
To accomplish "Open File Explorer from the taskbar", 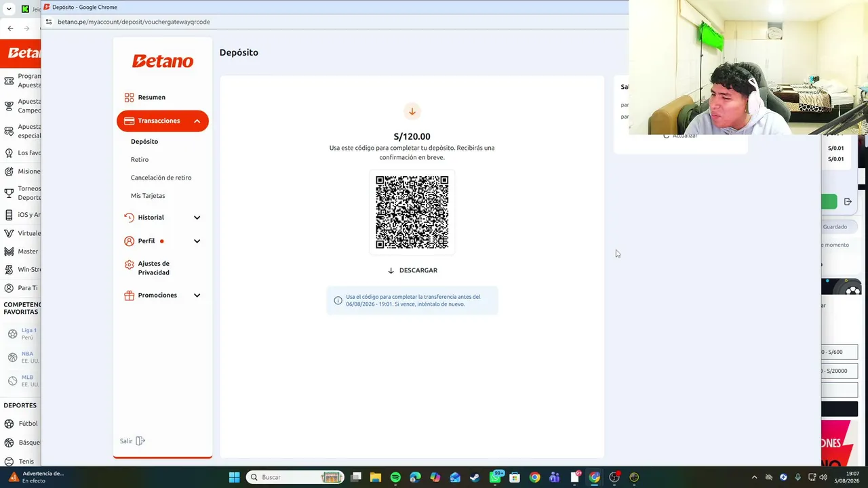I will tap(376, 477).
